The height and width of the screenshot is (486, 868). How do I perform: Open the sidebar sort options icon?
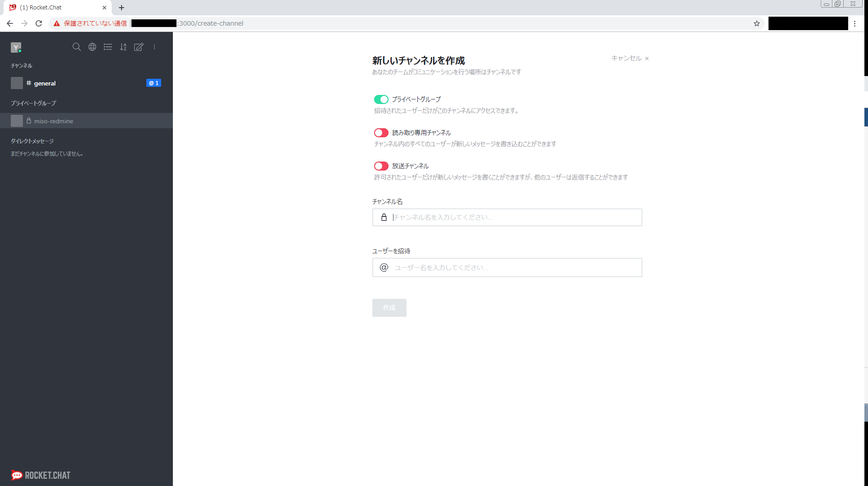(123, 47)
